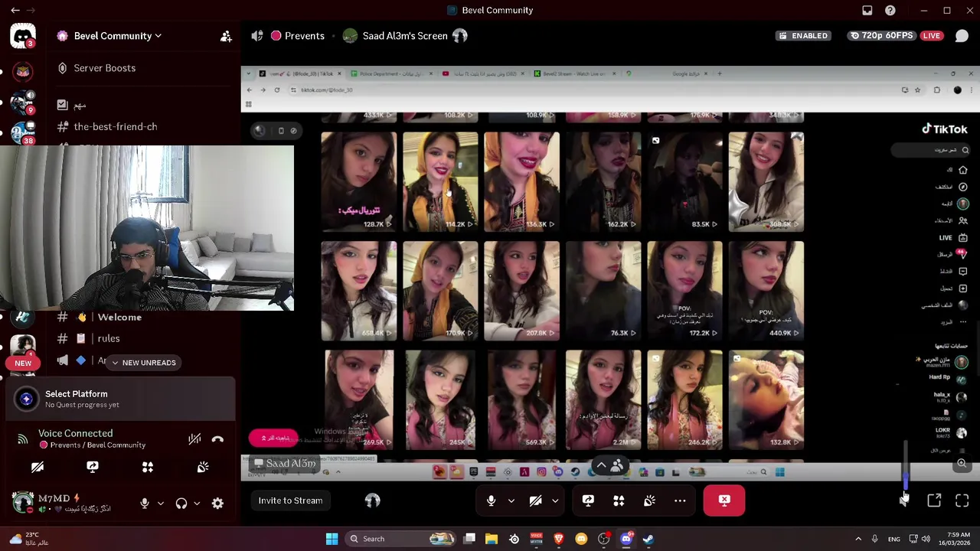Toggle noise suppression in voice panel
Image resolution: width=980 pixels, height=551 pixels.
coord(194,439)
